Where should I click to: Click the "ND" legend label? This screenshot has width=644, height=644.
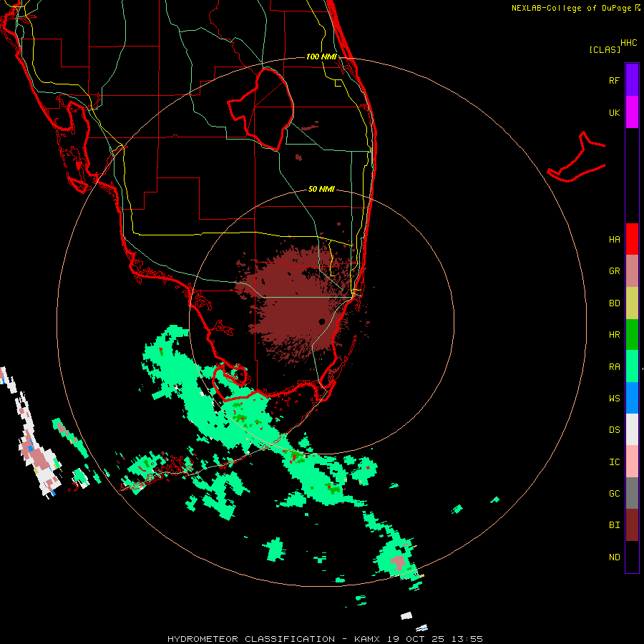pyautogui.click(x=614, y=557)
